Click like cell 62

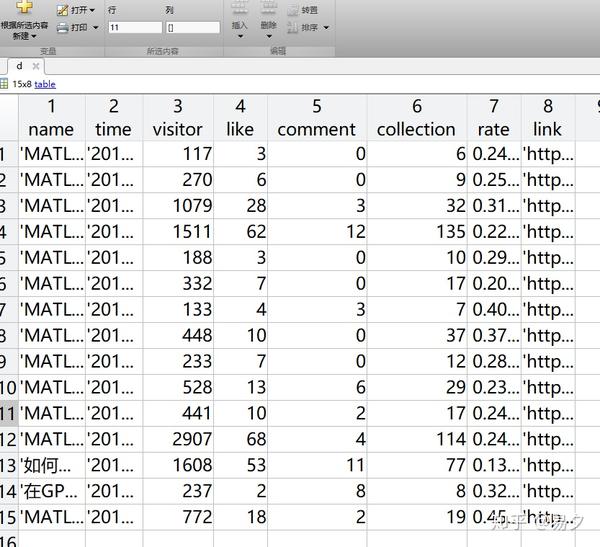pos(240,232)
